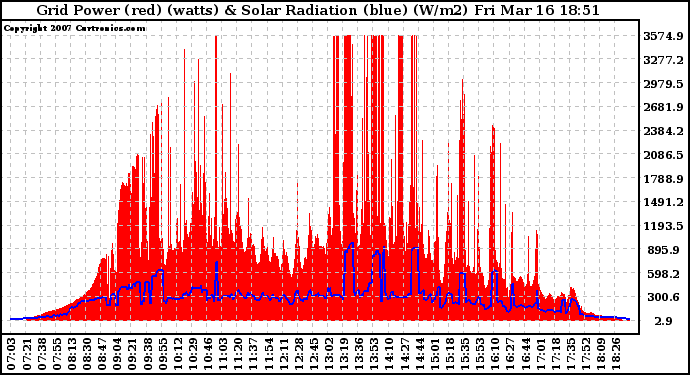
Task: Click the 3574.9 y-axis label
Action: (663, 36)
